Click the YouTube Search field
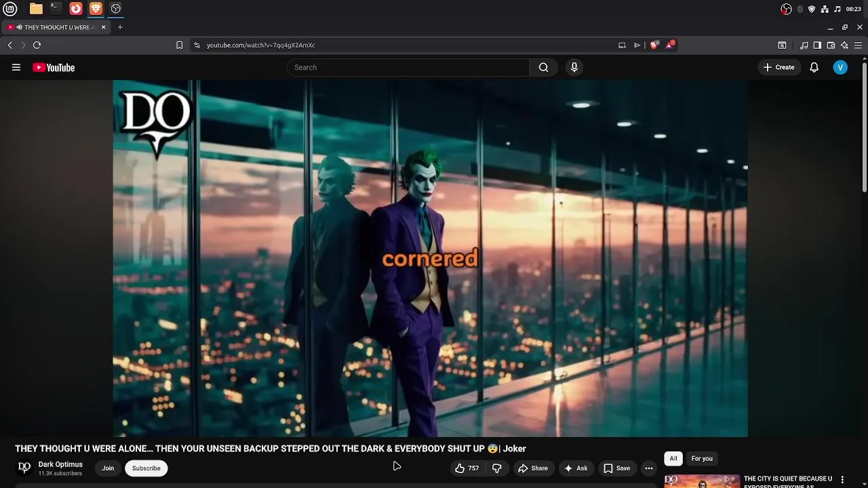Screen dimensions: 868x488 coord(408,67)
